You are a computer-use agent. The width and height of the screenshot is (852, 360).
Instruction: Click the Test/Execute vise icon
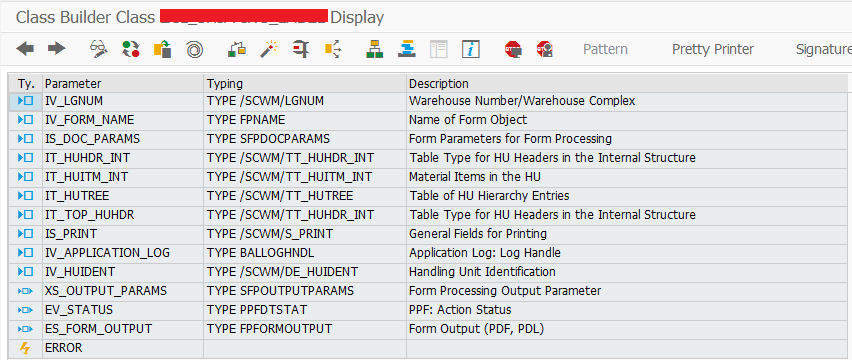click(300, 49)
